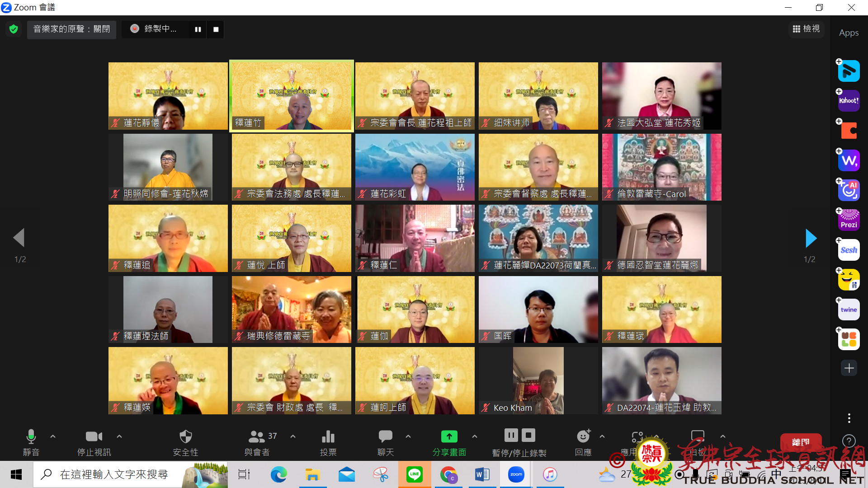Launch the Prezi app icon

click(849, 220)
